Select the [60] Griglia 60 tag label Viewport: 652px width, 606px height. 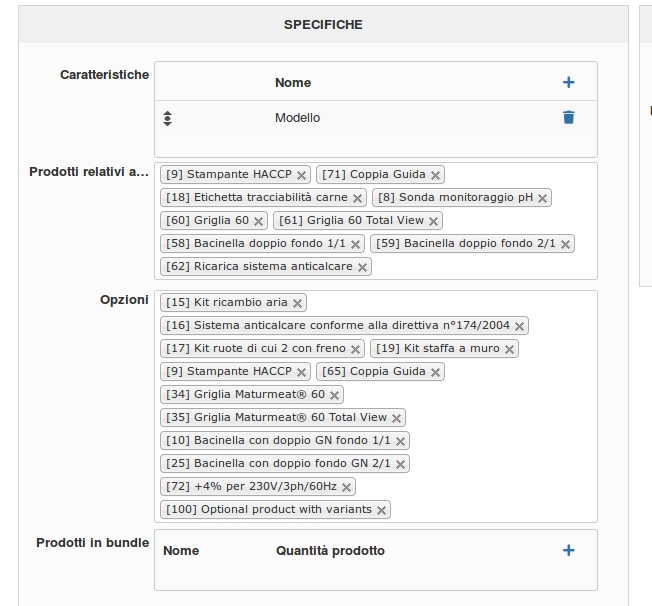(x=207, y=220)
